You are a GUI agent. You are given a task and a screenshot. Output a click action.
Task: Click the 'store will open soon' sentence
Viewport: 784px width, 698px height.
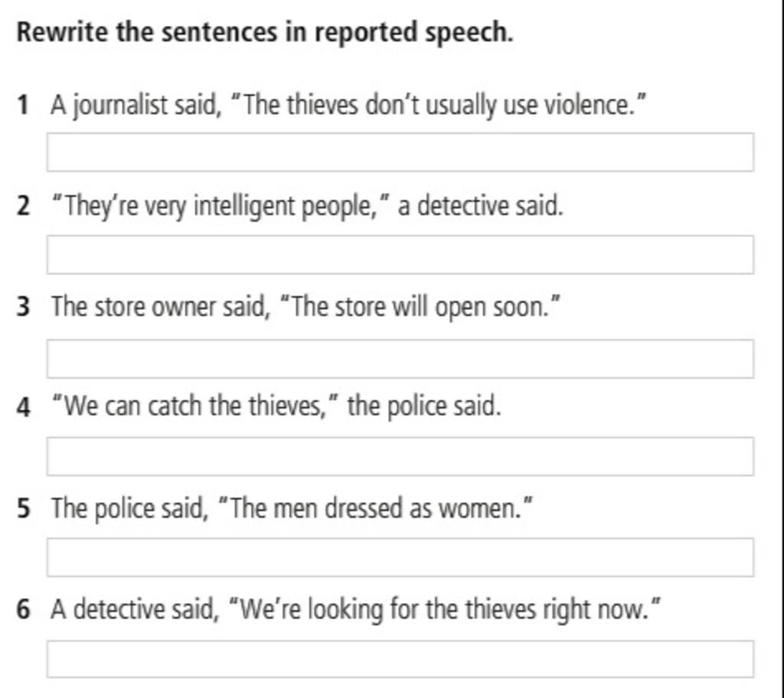[305, 306]
